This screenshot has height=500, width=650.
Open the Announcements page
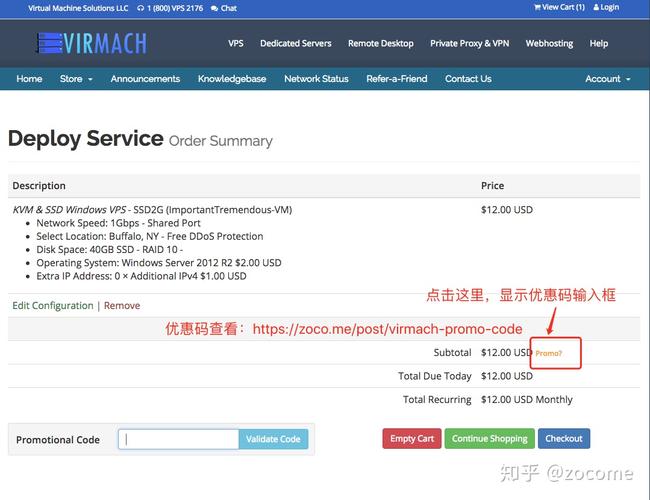pos(145,79)
